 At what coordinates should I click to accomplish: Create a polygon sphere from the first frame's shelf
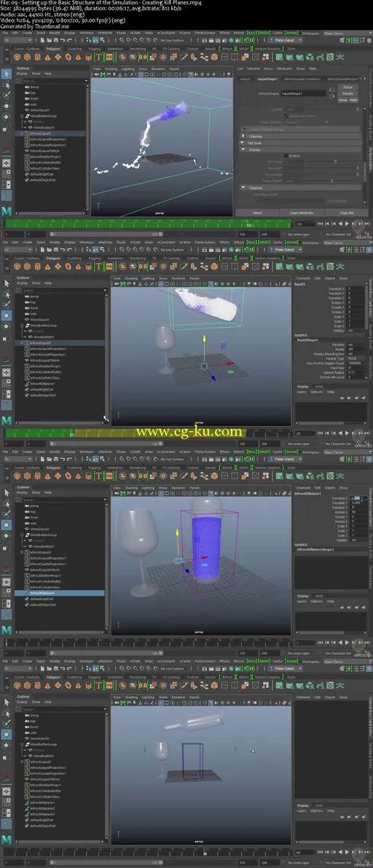18,57
